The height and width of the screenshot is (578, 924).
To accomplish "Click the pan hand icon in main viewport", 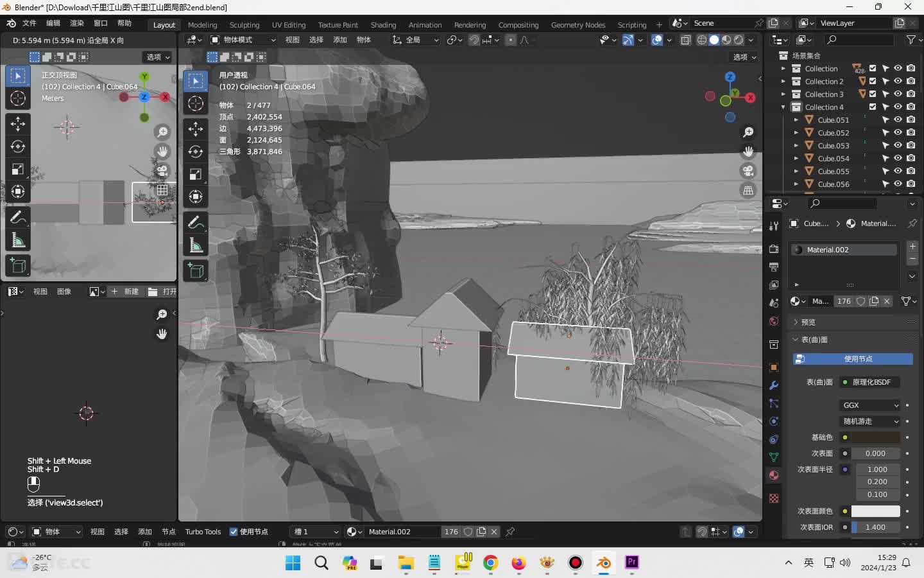I will click(x=748, y=152).
